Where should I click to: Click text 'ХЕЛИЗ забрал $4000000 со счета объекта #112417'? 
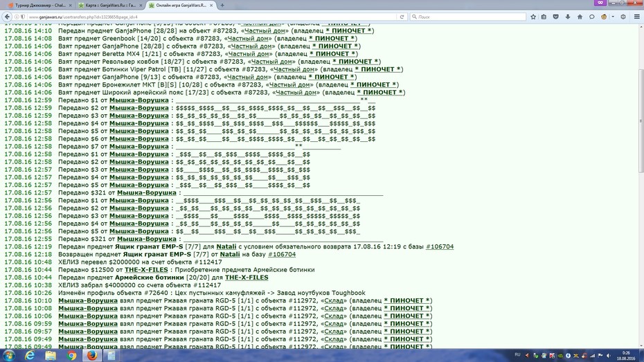click(139, 285)
